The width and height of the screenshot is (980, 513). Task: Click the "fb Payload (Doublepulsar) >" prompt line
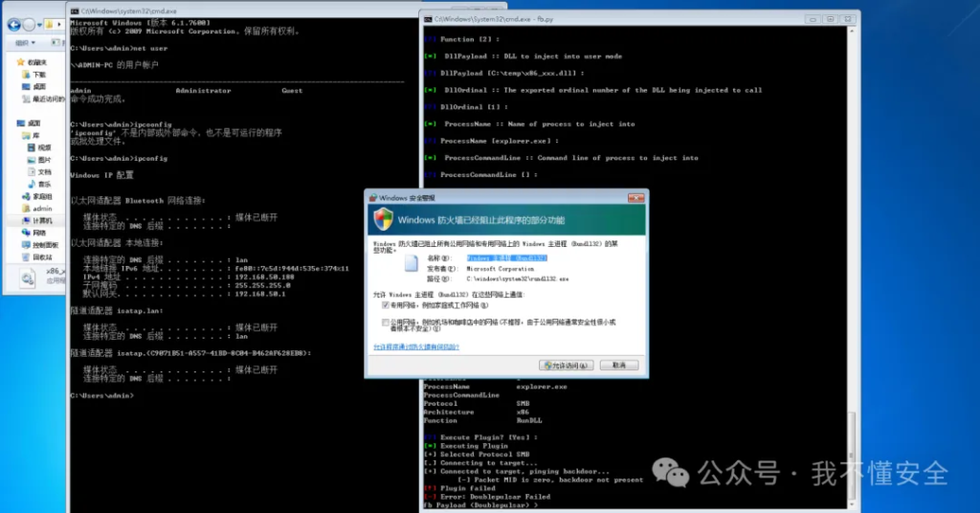click(480, 505)
